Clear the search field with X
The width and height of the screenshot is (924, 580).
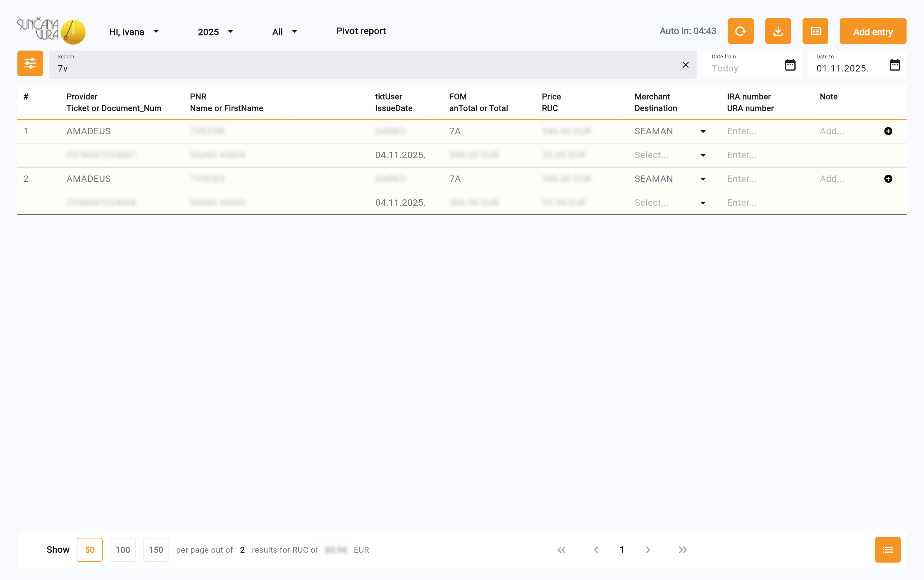685,65
